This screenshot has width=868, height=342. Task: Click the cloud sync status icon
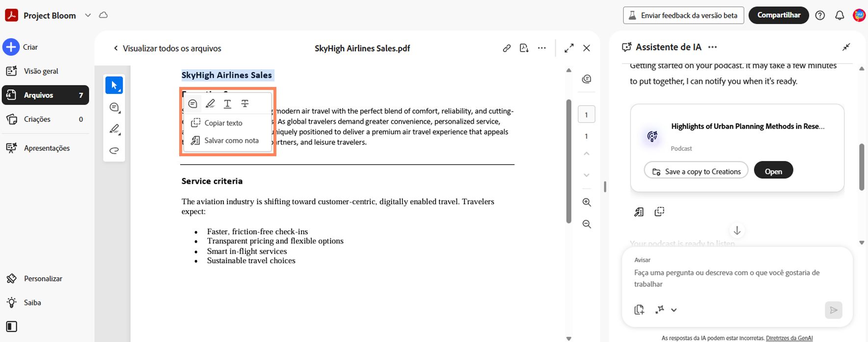tap(103, 15)
